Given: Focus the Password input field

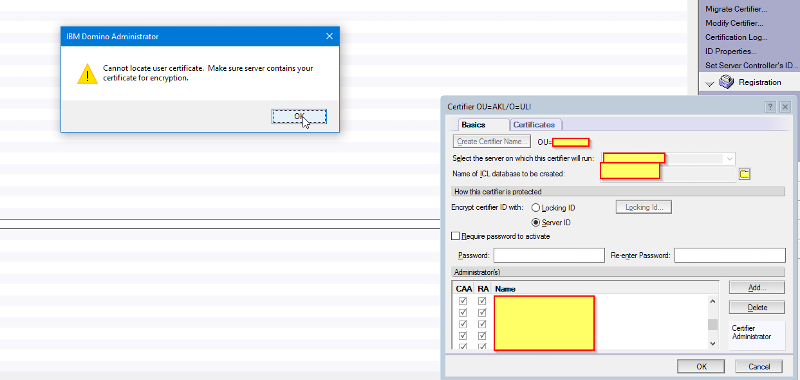Looking at the screenshot, I should coord(549,255).
